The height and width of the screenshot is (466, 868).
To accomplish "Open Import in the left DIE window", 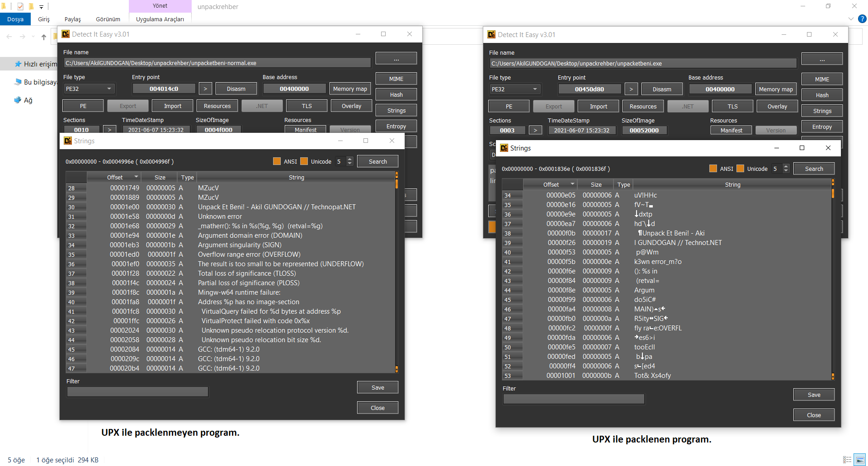I will coord(173,106).
